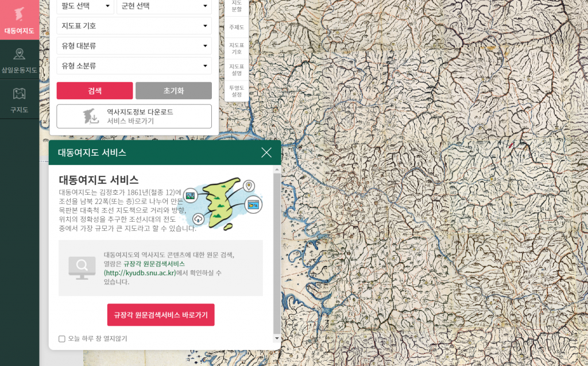Expand the 유형 대분류 dropdown
The width and height of the screenshot is (588, 366).
point(134,46)
